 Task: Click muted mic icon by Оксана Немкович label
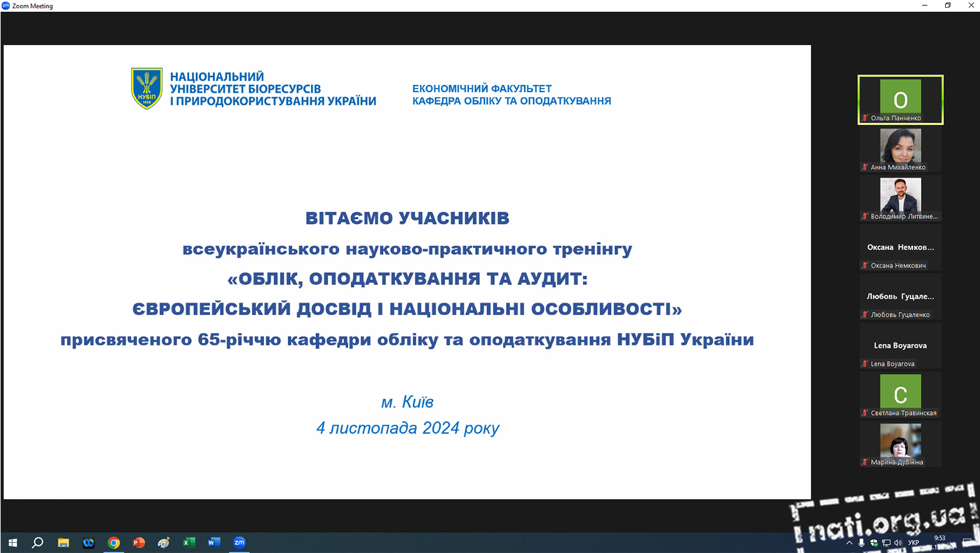click(865, 265)
